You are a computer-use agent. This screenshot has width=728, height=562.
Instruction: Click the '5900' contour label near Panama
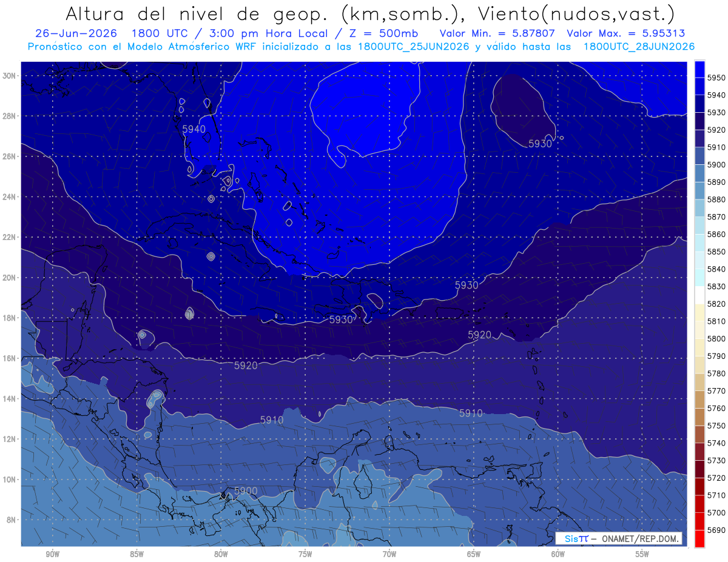pos(246,490)
